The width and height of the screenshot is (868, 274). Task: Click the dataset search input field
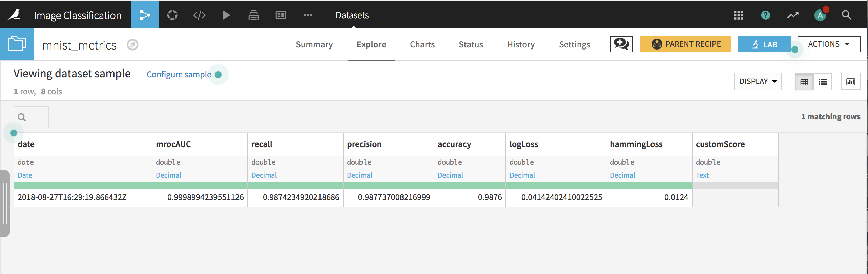click(x=31, y=117)
